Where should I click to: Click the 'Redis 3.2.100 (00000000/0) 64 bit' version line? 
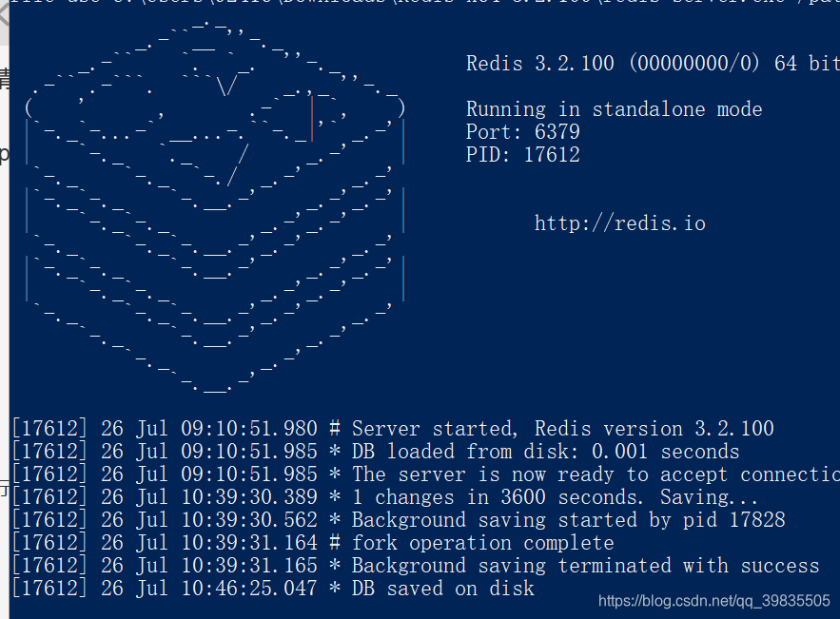coord(653,63)
